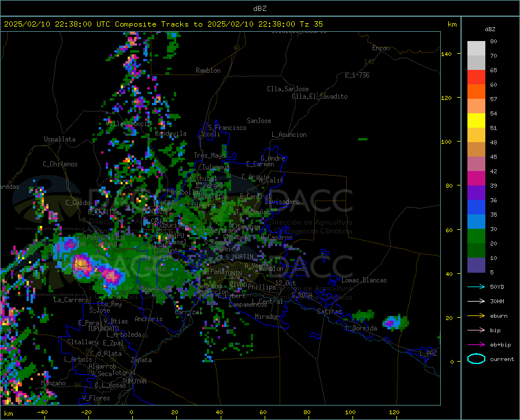The image size is (520, 420).
Task: Select the mauve 45-42 dBZ swatch
Action: click(476, 163)
